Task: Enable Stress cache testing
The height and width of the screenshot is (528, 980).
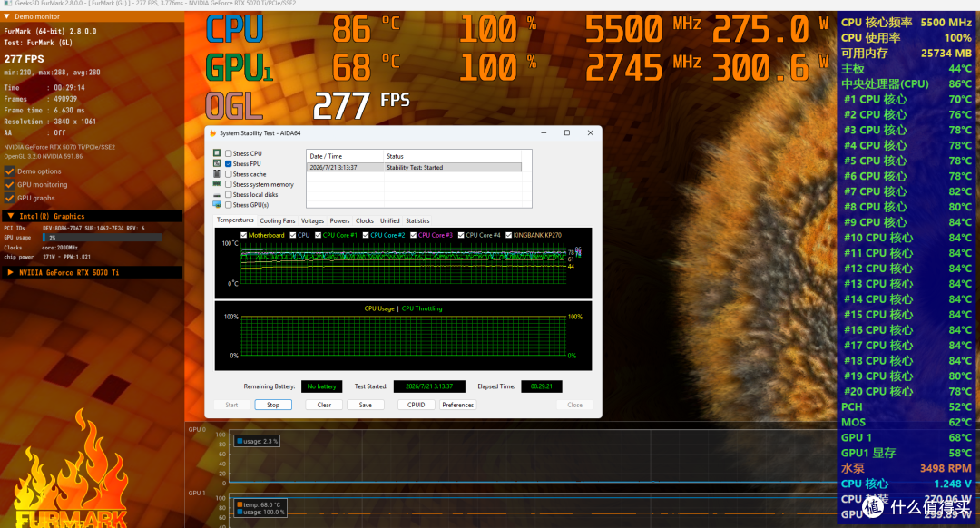Action: 228,174
